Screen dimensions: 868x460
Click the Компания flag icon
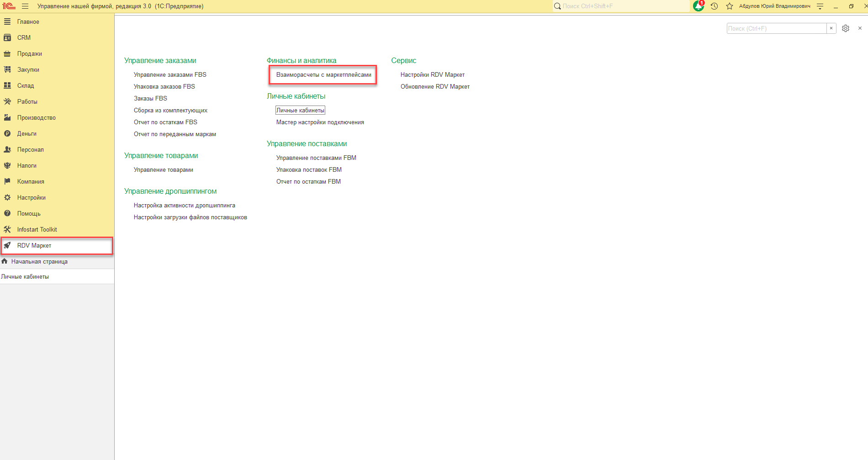pyautogui.click(x=7, y=181)
